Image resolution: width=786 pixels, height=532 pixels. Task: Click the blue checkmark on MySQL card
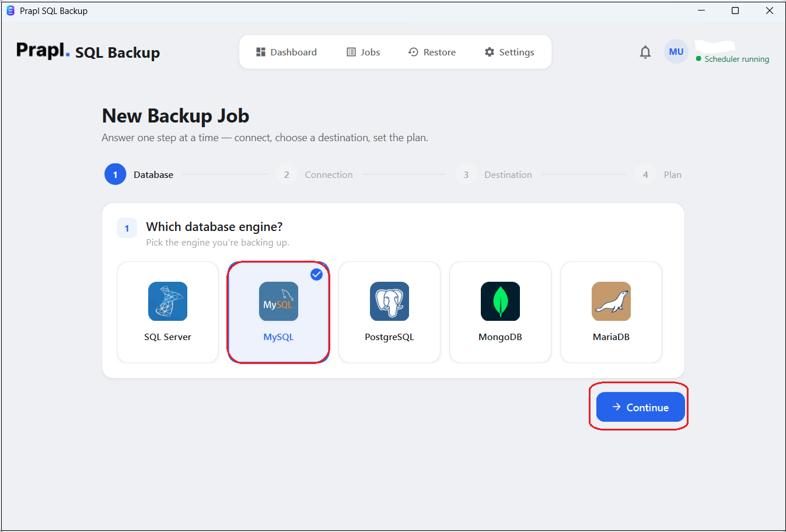click(316, 274)
